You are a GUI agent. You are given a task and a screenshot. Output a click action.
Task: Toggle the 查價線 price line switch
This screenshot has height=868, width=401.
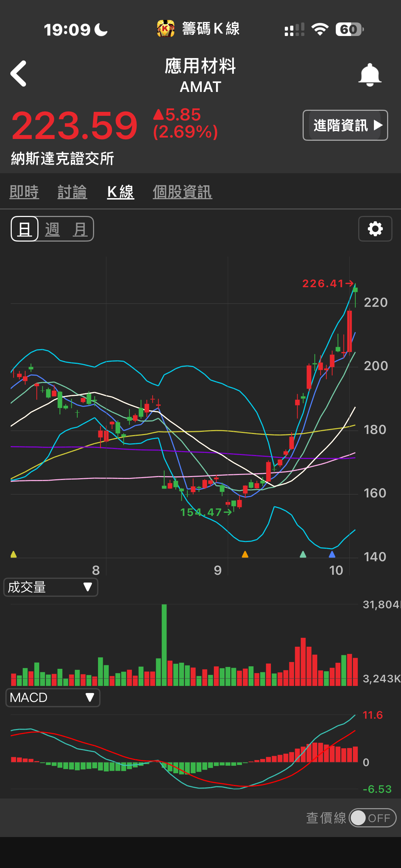(x=372, y=818)
